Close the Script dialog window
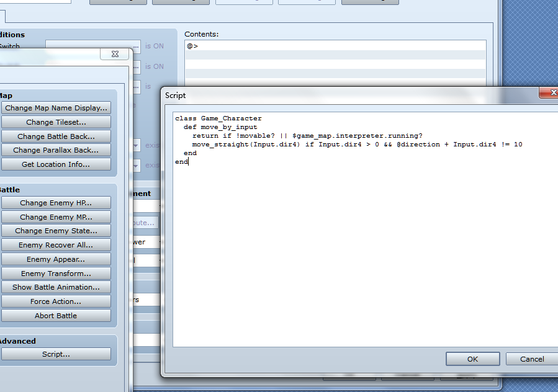 pos(549,92)
